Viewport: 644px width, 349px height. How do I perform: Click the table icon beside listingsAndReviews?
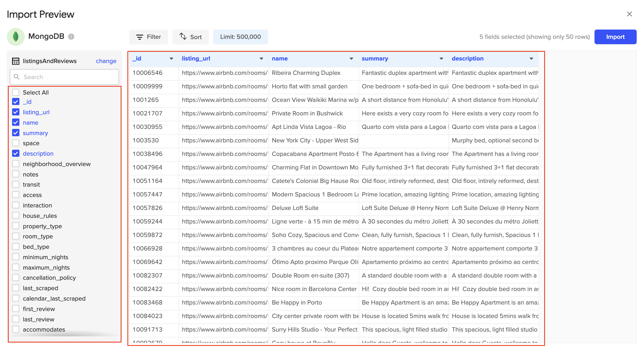(16, 61)
